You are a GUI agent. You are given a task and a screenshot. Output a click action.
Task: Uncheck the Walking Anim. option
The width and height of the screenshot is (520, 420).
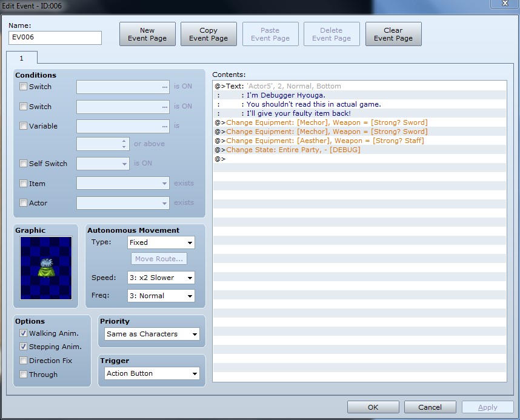click(x=23, y=333)
